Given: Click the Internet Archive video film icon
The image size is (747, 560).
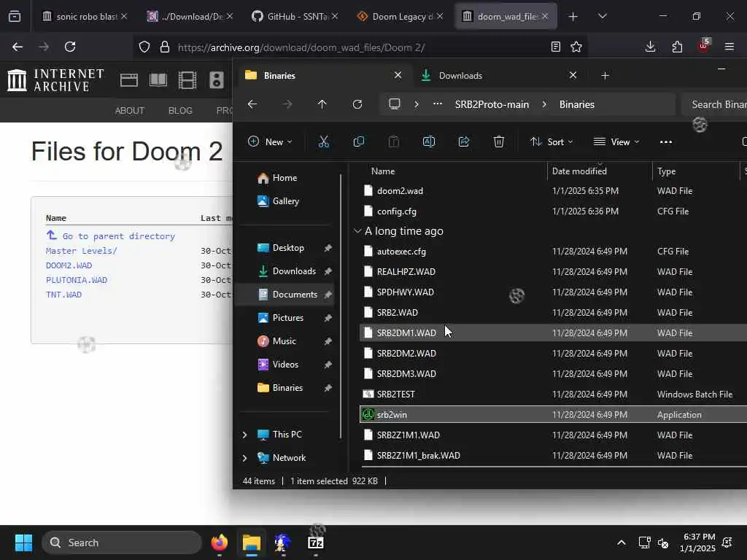Looking at the screenshot, I should tap(187, 80).
